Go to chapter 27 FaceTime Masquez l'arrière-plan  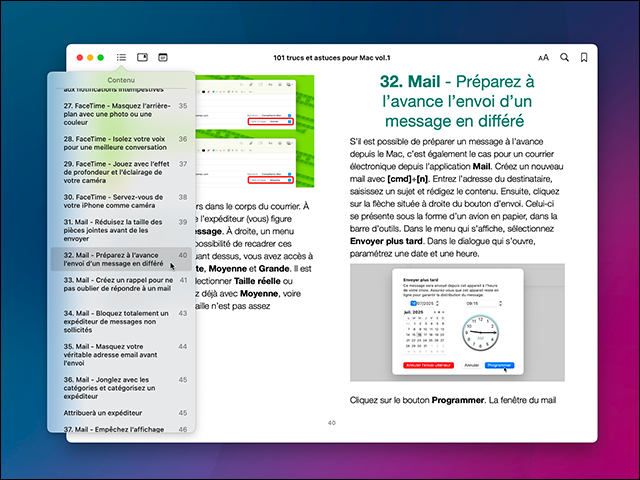[121, 114]
